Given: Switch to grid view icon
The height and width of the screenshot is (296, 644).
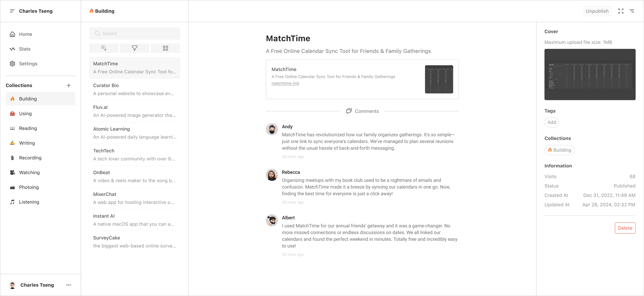Looking at the screenshot, I should click(165, 48).
